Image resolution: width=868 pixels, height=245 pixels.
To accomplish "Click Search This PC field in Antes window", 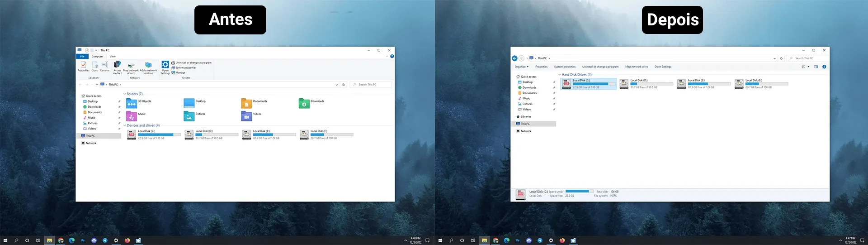I will coord(371,85).
